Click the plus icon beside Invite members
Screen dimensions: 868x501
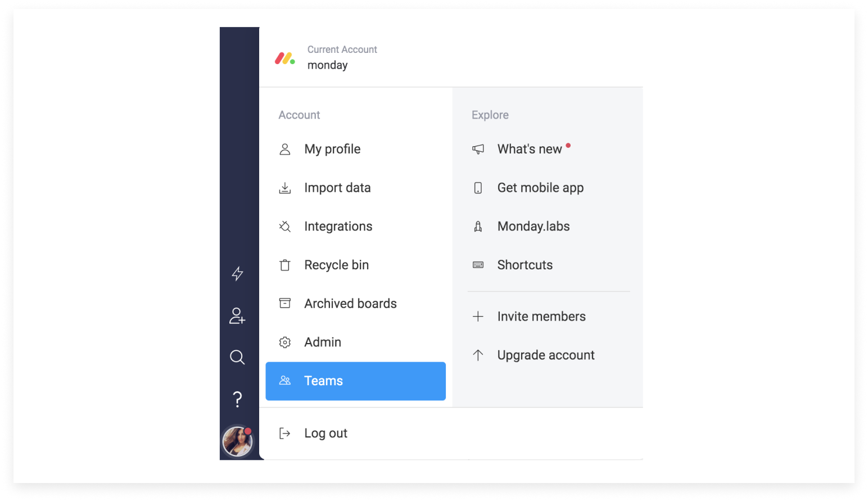click(478, 317)
